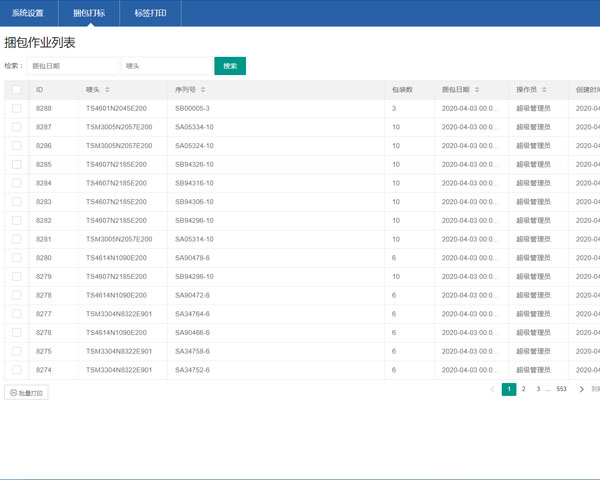Click the 批量打印 batch print button
The width and height of the screenshot is (600, 480).
(x=26, y=393)
